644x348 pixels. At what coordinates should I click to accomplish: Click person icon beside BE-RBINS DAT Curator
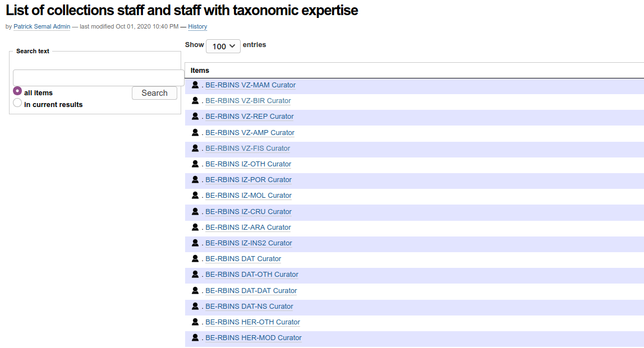[x=195, y=259]
